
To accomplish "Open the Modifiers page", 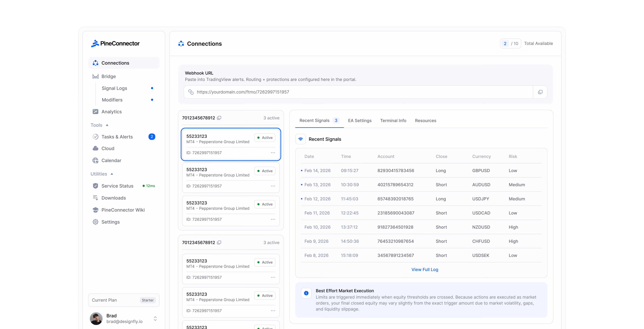I will click(x=112, y=100).
